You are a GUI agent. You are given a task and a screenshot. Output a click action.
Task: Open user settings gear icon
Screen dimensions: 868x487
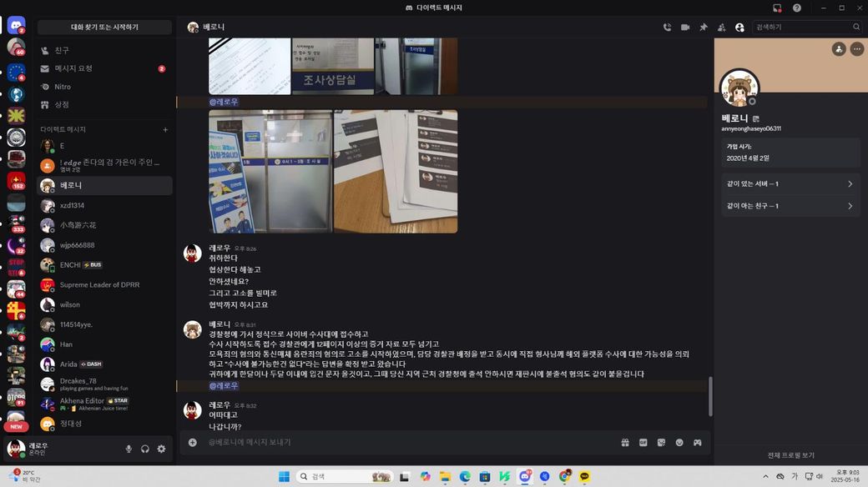coord(161,449)
